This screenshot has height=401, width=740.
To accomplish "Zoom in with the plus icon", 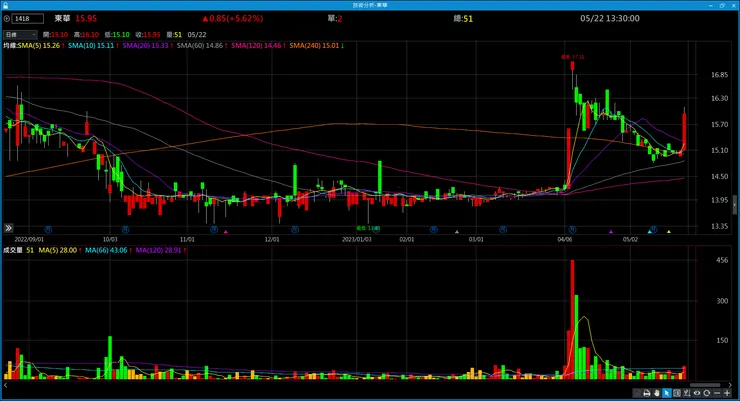I will [x=727, y=393].
